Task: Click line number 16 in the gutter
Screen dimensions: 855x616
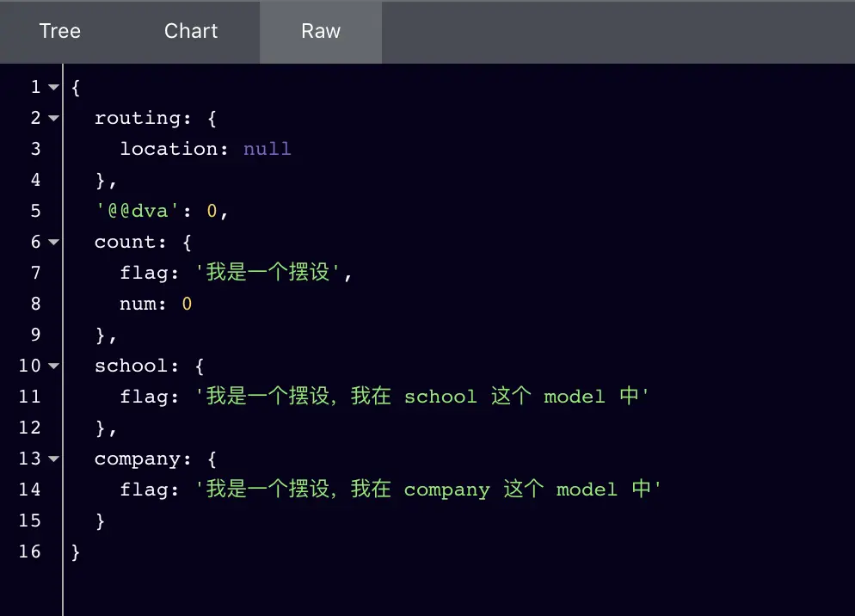Action: pos(30,551)
